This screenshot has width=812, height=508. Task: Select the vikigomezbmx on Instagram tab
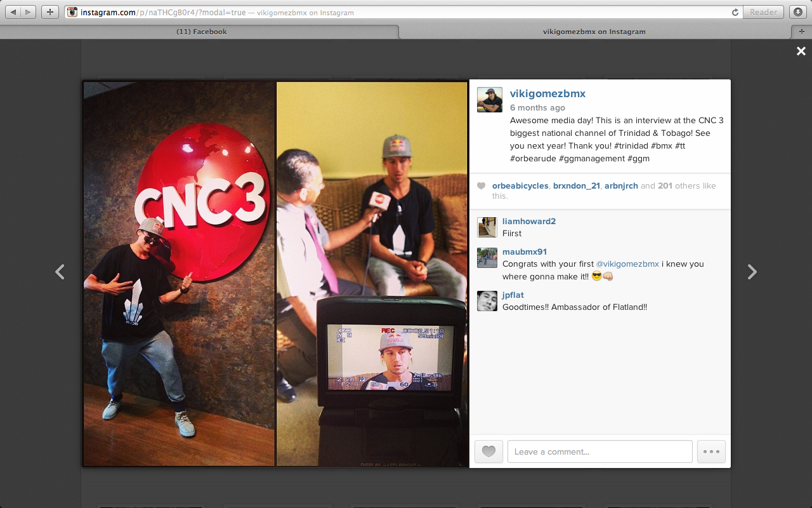click(594, 32)
